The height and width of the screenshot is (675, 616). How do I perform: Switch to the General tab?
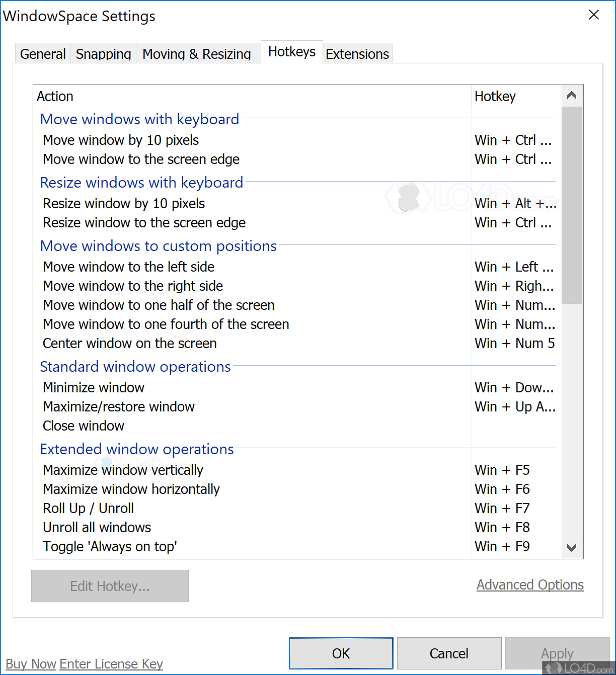pos(43,54)
